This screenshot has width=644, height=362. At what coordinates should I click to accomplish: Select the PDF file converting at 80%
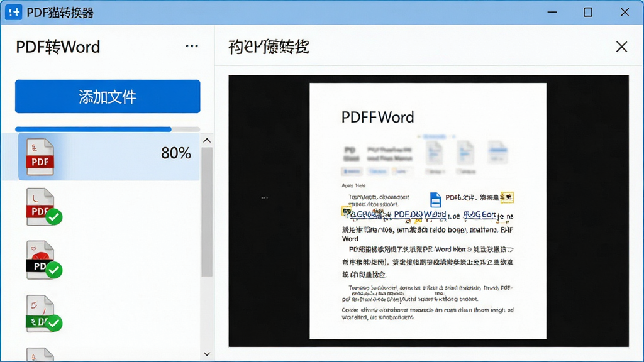101,156
